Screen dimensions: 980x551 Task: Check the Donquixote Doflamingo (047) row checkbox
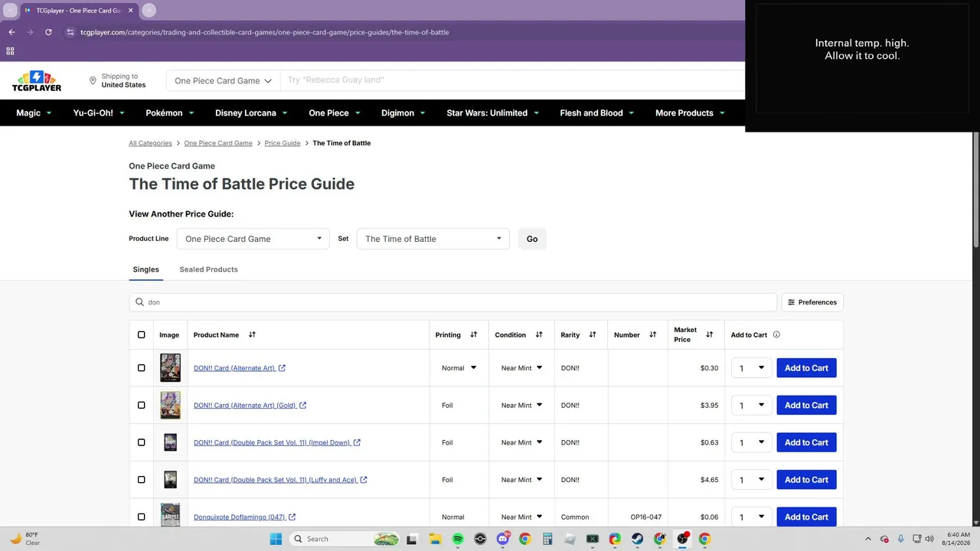[141, 517]
